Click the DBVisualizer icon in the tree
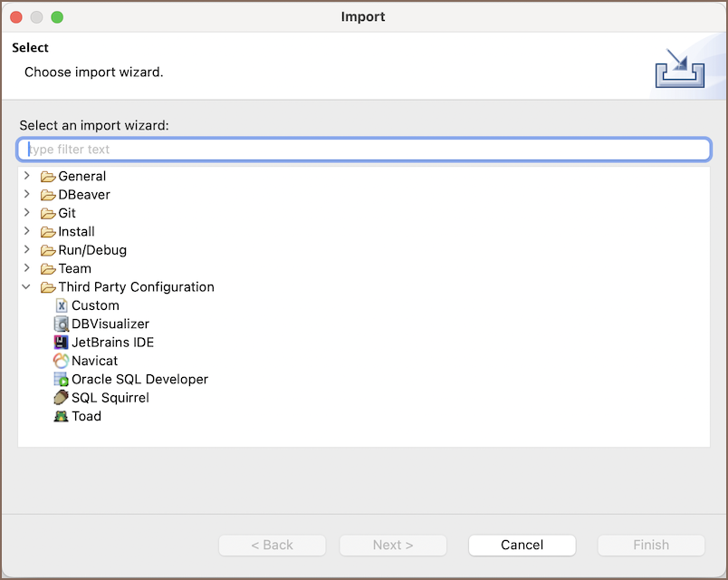Viewport: 728px width, 580px height. [62, 324]
